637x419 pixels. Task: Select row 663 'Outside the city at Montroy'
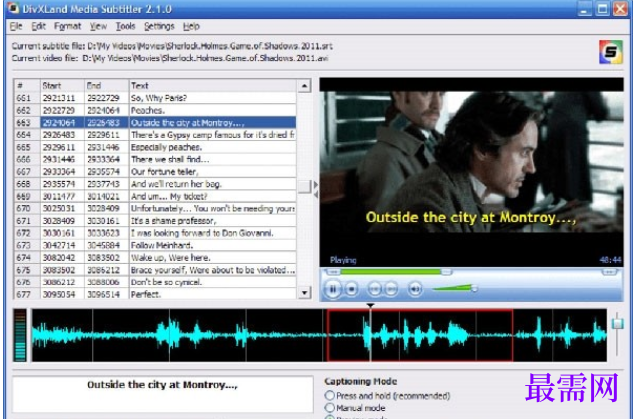click(x=155, y=122)
